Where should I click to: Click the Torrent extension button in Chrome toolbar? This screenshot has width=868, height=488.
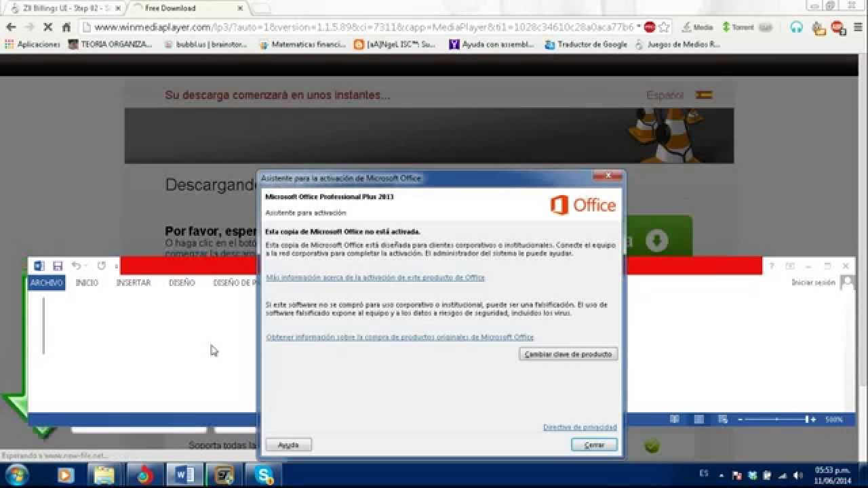[x=747, y=27]
